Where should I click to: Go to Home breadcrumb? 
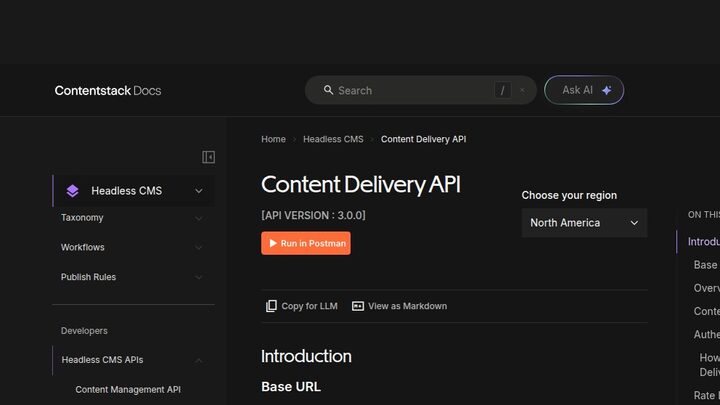click(x=273, y=139)
